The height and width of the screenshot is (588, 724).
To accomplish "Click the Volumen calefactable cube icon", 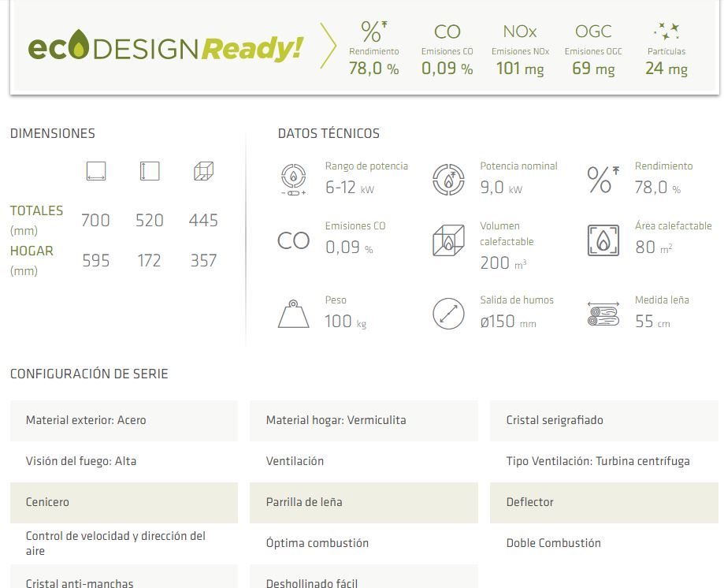I will coord(448,240).
